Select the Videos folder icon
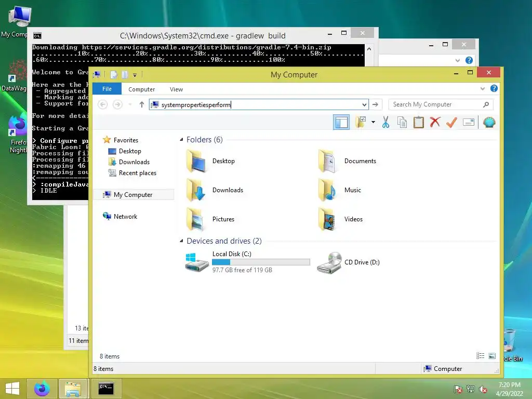Screen dimensions: 532x399 coord(327,219)
